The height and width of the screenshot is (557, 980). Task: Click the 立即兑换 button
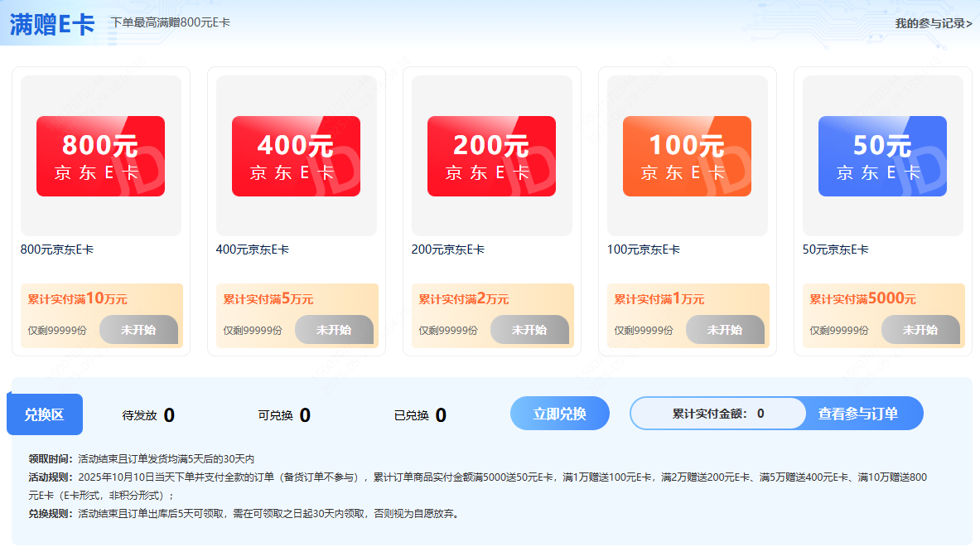[x=559, y=414]
